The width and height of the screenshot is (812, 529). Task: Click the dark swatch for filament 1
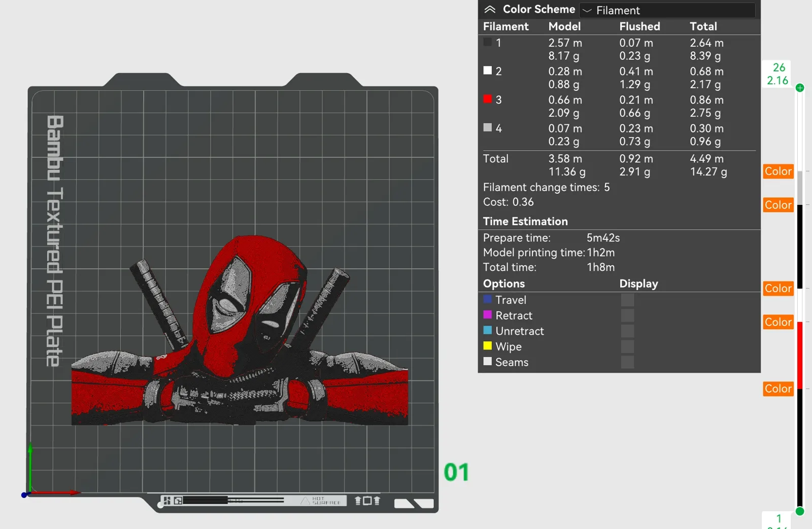coord(488,42)
